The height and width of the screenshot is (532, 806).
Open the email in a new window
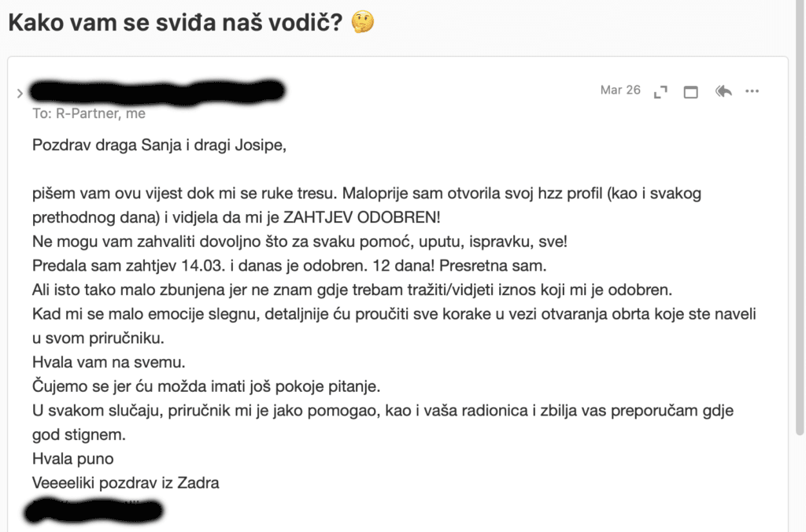tap(690, 92)
